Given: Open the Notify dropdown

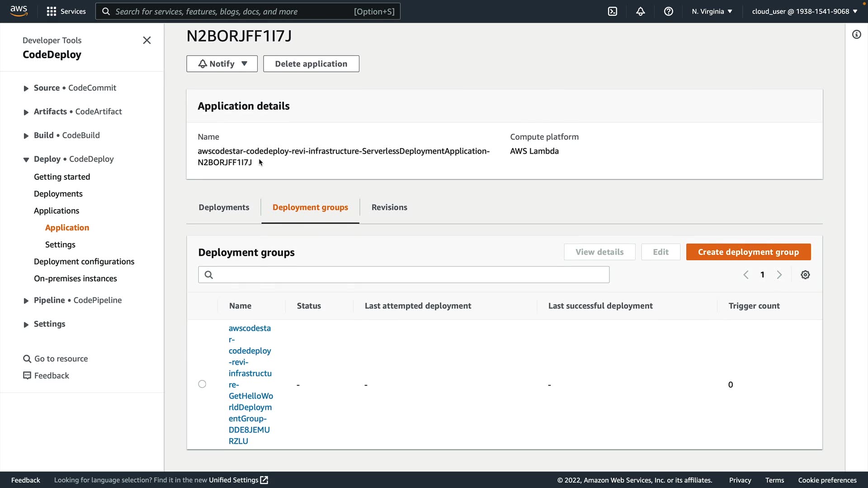Looking at the screenshot, I should 222,64.
